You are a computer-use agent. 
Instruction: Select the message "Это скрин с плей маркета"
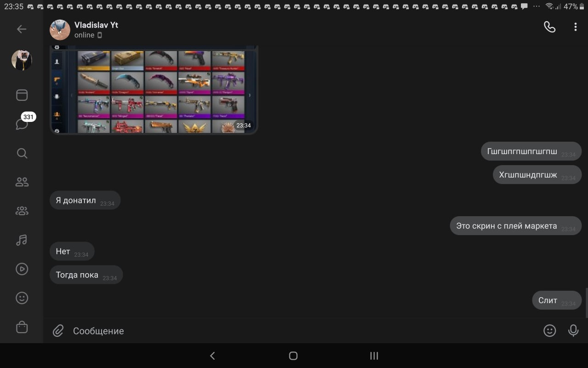coord(506,226)
